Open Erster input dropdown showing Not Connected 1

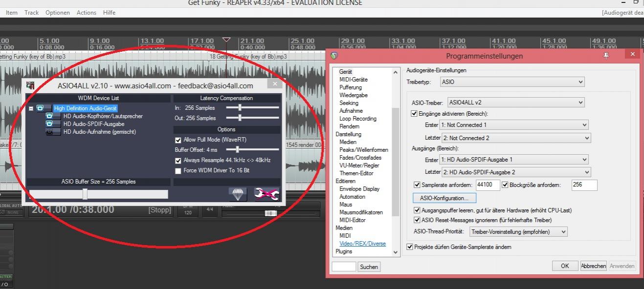[x=514, y=125]
